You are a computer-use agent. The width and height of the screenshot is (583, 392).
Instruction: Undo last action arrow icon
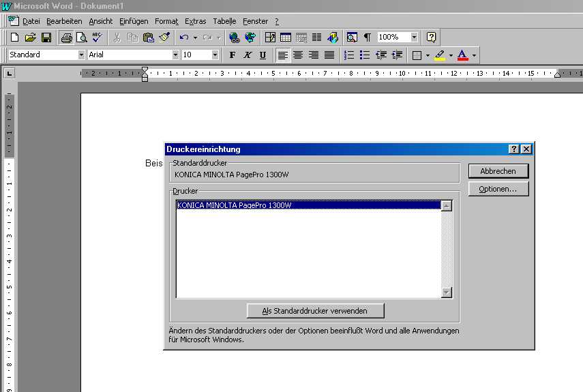click(183, 37)
